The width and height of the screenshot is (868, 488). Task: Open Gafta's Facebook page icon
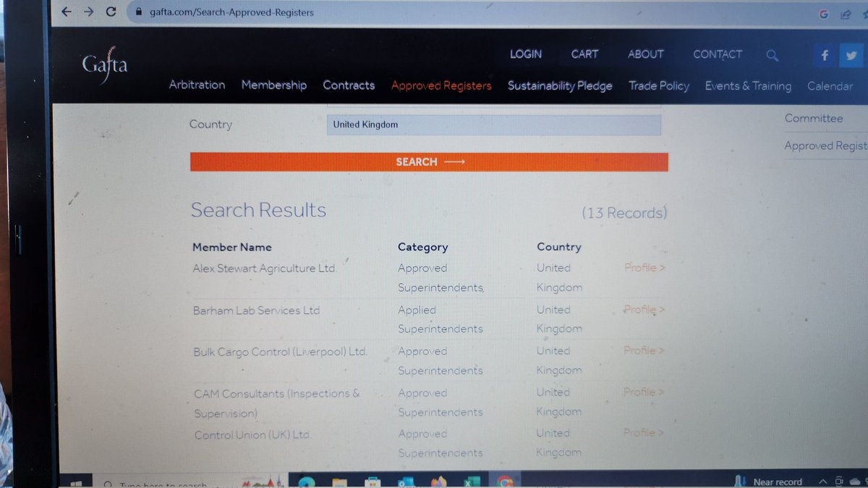click(x=825, y=56)
